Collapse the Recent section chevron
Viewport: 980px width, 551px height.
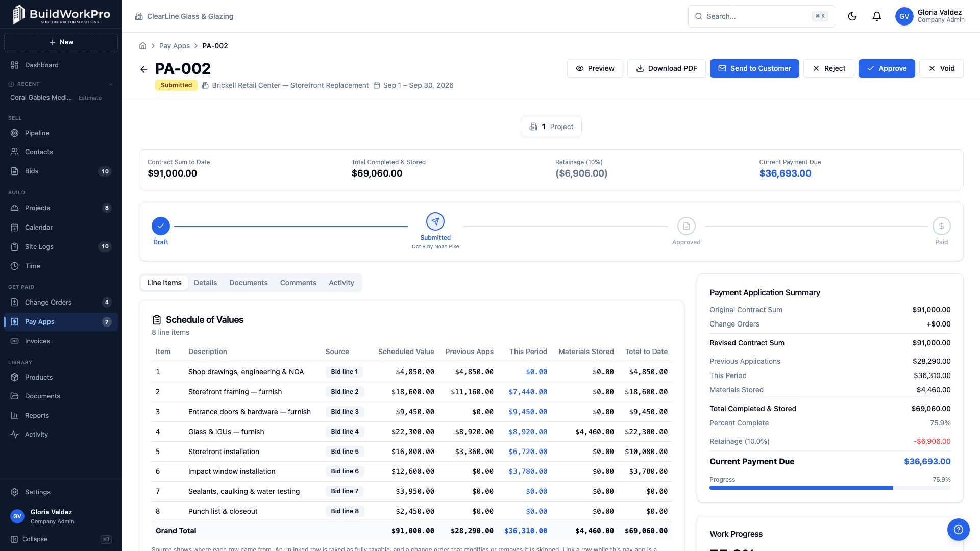111,84
